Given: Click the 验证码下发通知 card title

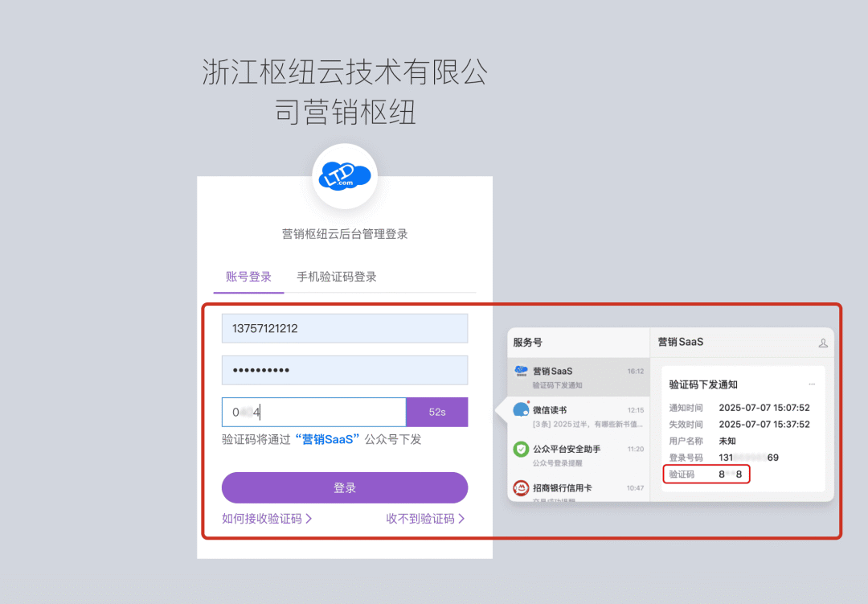Looking at the screenshot, I should point(703,384).
